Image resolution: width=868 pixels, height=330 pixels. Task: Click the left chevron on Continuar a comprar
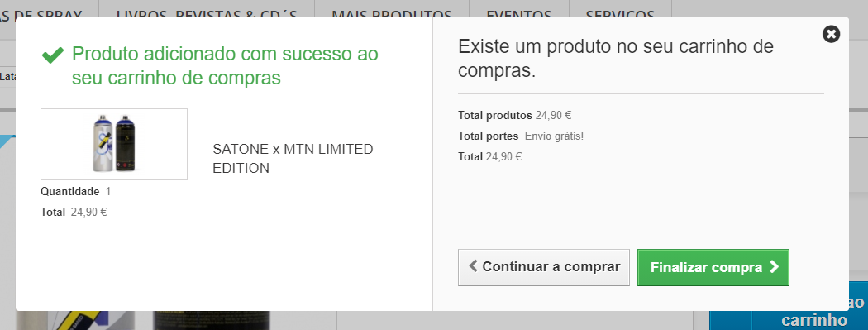473,266
